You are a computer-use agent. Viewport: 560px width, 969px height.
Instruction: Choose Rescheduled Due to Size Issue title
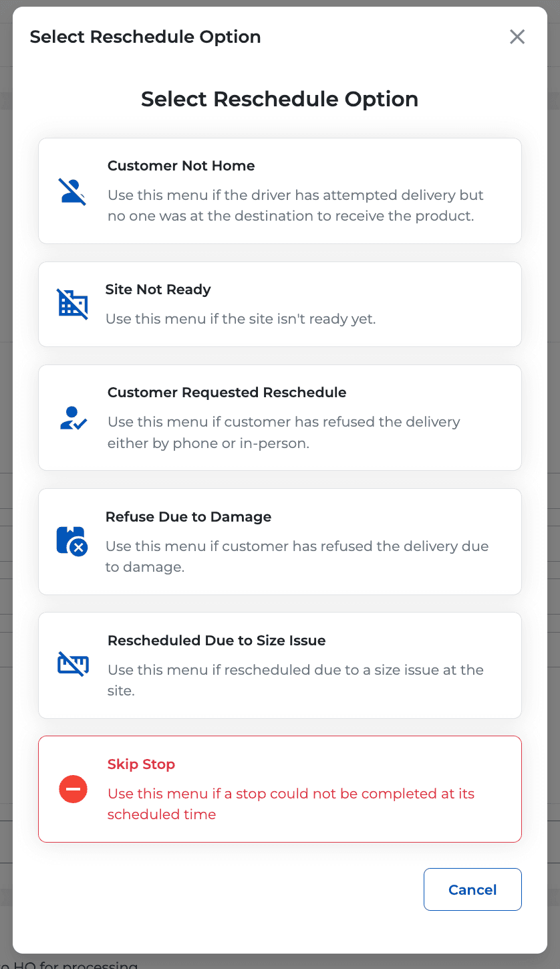point(217,641)
